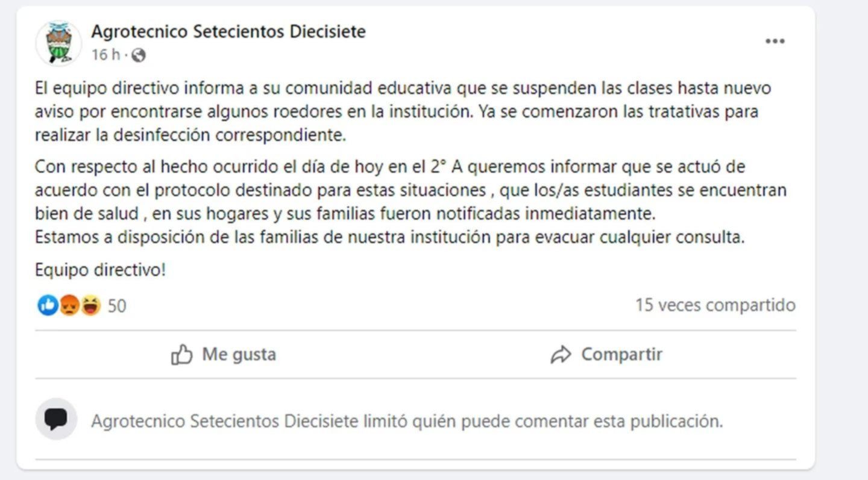Click the comment bubble icon
The height and width of the screenshot is (480, 868).
click(56, 419)
